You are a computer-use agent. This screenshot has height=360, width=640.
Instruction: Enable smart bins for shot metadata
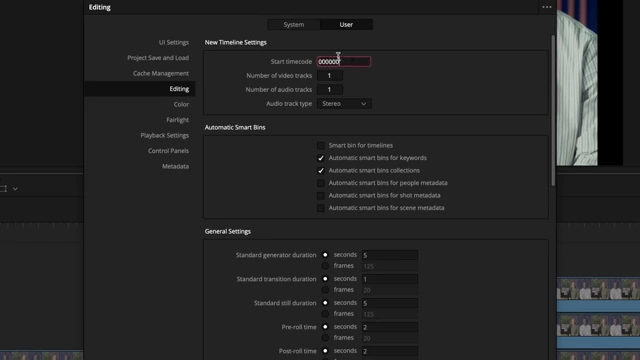point(321,196)
